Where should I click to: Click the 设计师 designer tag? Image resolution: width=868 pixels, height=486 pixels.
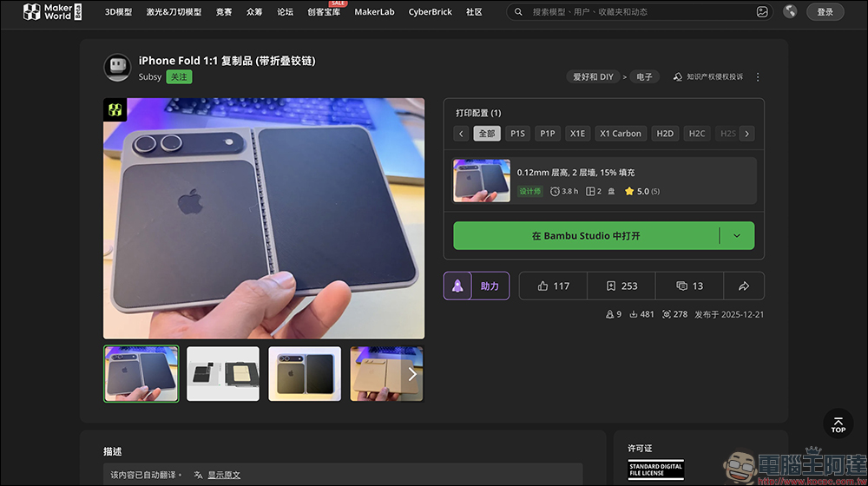(x=529, y=192)
